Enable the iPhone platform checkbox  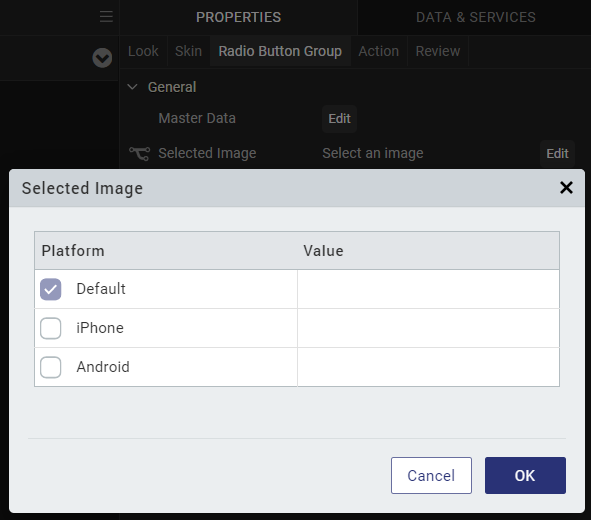51,328
